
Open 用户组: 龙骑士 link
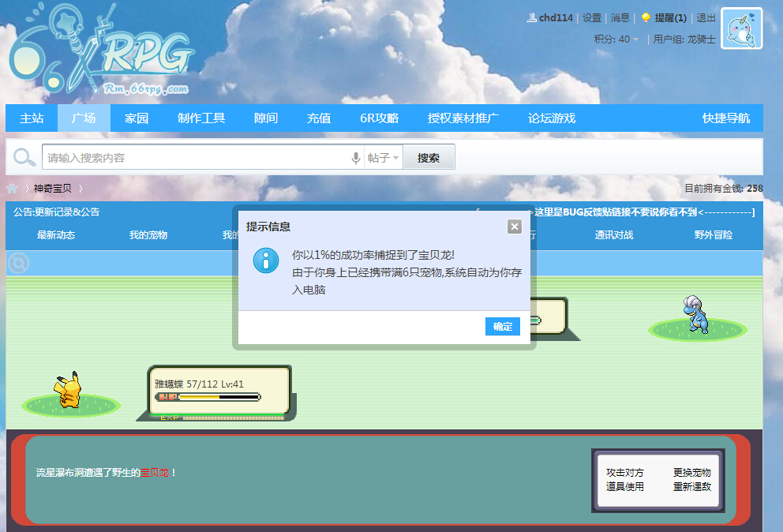[x=684, y=39]
